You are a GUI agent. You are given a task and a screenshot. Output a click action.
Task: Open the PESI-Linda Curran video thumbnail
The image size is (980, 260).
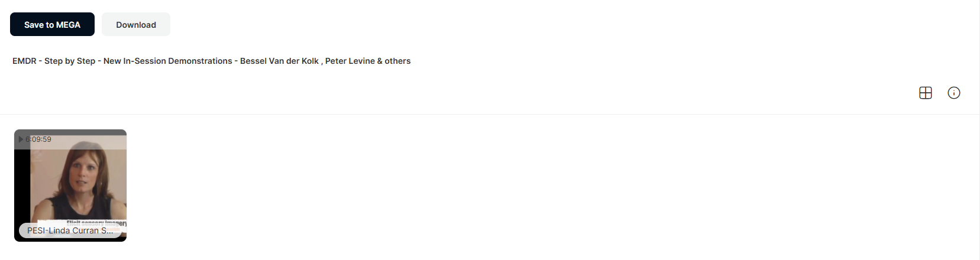tap(70, 186)
